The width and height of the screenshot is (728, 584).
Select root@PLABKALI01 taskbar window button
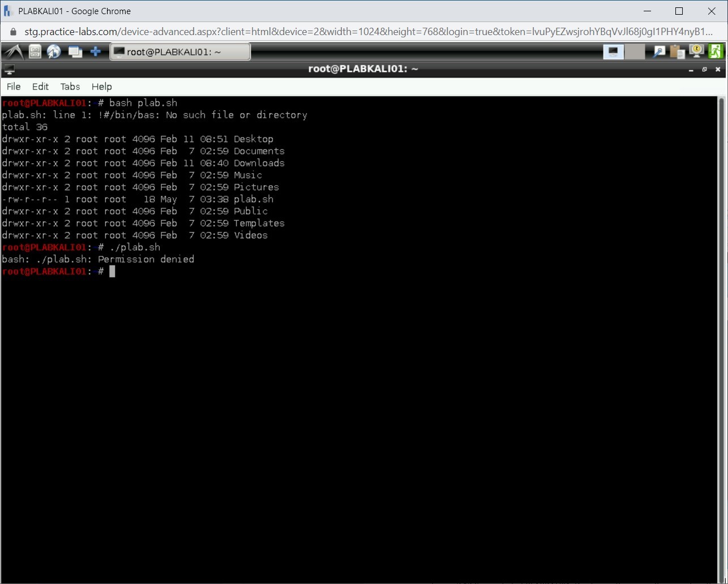(179, 52)
